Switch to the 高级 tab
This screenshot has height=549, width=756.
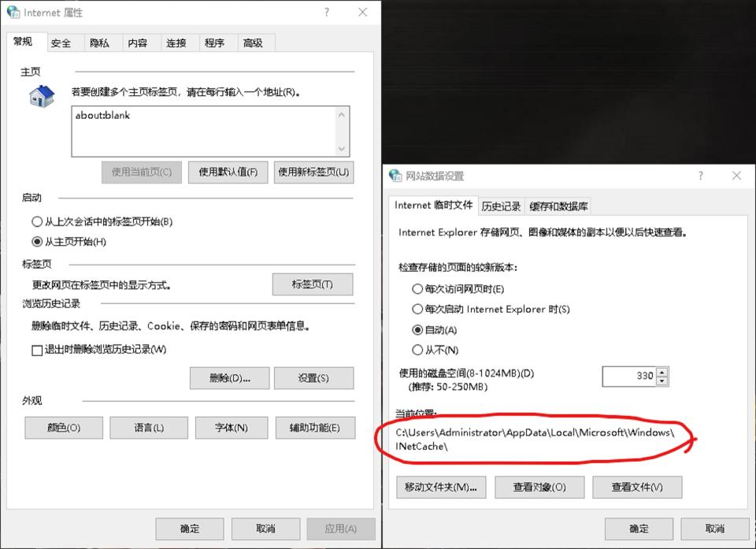255,43
